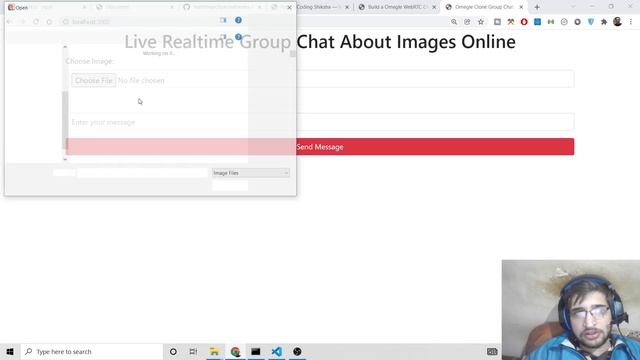Click the blue square extension icon
This screenshot has width=640, height=360.
tap(538, 22)
